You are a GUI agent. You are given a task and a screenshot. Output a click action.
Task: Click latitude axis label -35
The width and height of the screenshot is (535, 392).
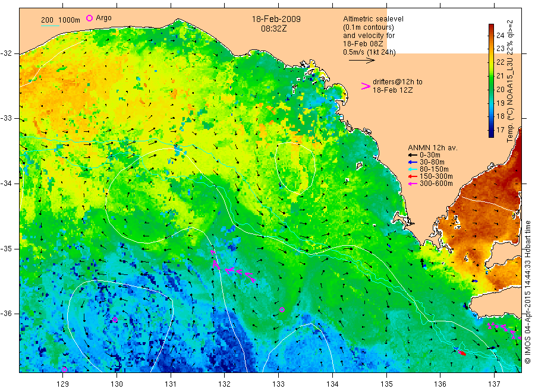click(x=6, y=248)
